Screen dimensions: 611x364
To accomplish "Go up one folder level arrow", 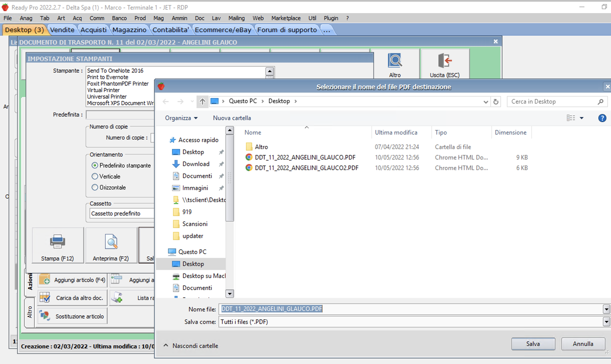I will coord(202,101).
